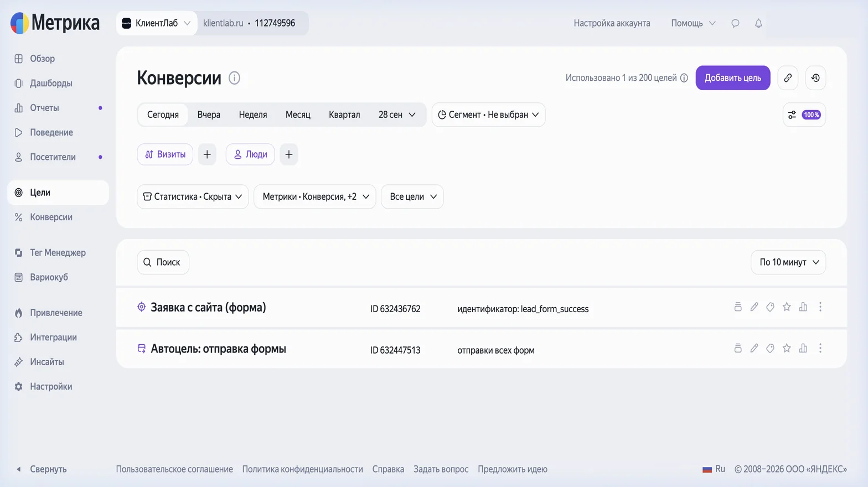Image resolution: width=868 pixels, height=487 pixels.
Task: Open Дашборды in the sidebar
Action: (58, 83)
